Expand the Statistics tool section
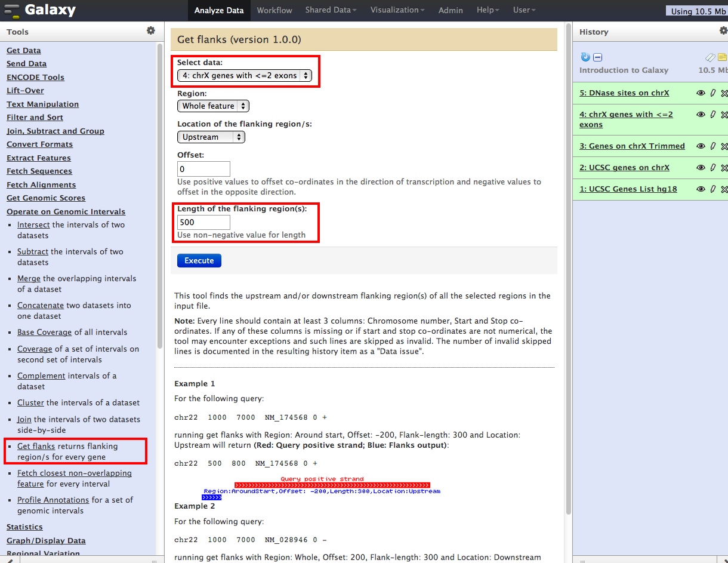The image size is (728, 563). click(24, 527)
